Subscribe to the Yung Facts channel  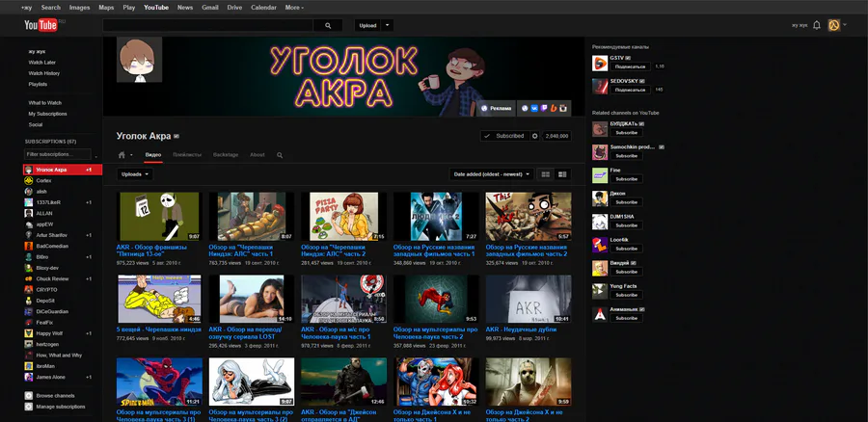pyautogui.click(x=626, y=295)
